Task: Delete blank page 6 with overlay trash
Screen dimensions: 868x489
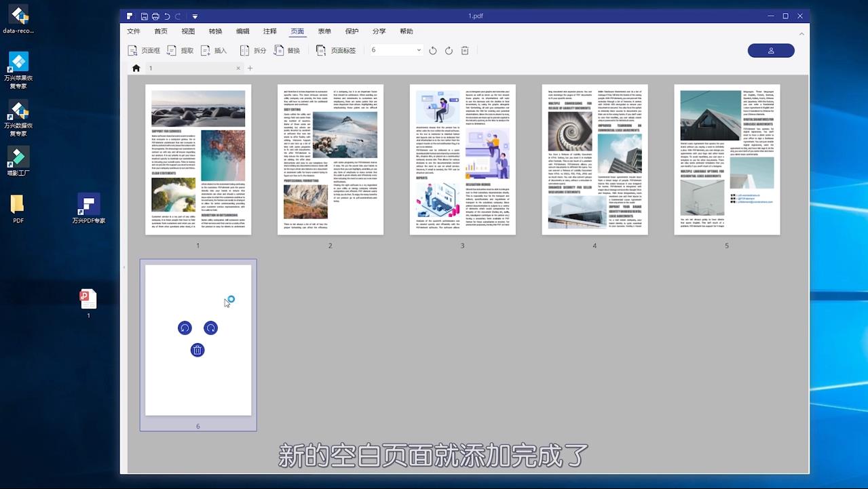Action: 197,350
